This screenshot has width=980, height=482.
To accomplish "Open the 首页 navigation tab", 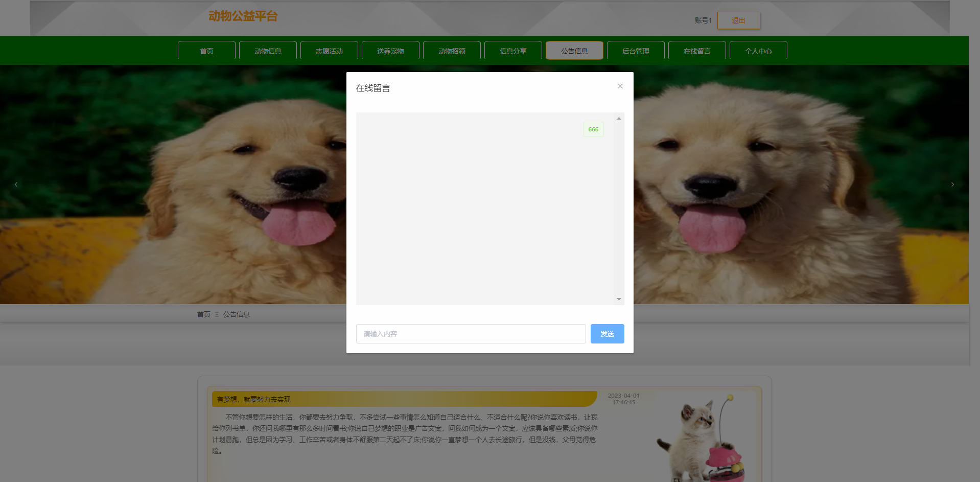I will pos(206,51).
